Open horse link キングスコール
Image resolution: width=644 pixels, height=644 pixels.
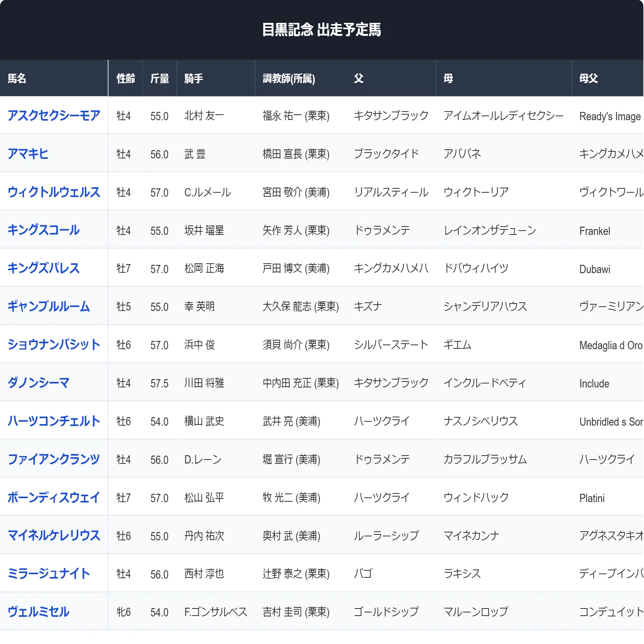point(44,230)
